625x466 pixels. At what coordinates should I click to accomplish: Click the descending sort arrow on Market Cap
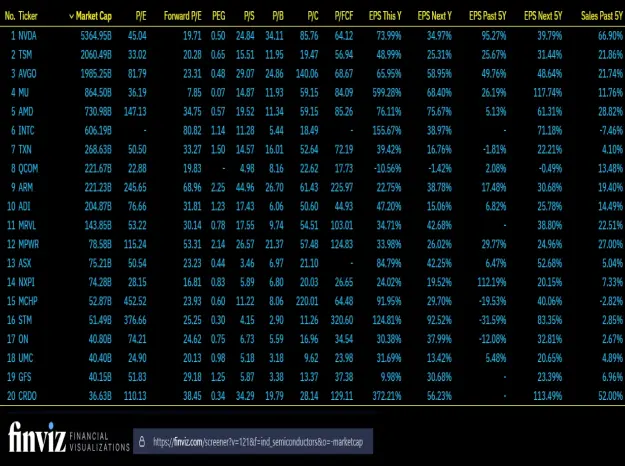(71, 16)
